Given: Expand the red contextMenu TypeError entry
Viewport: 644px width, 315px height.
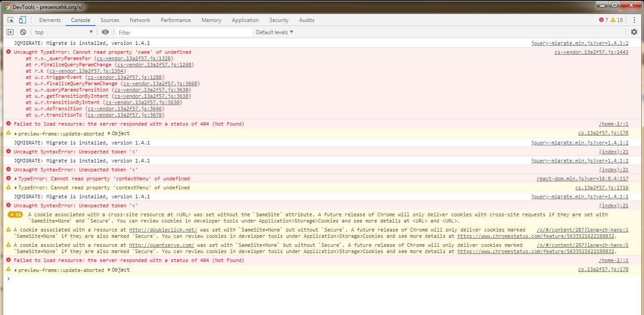Looking at the screenshot, I should click(x=17, y=179).
